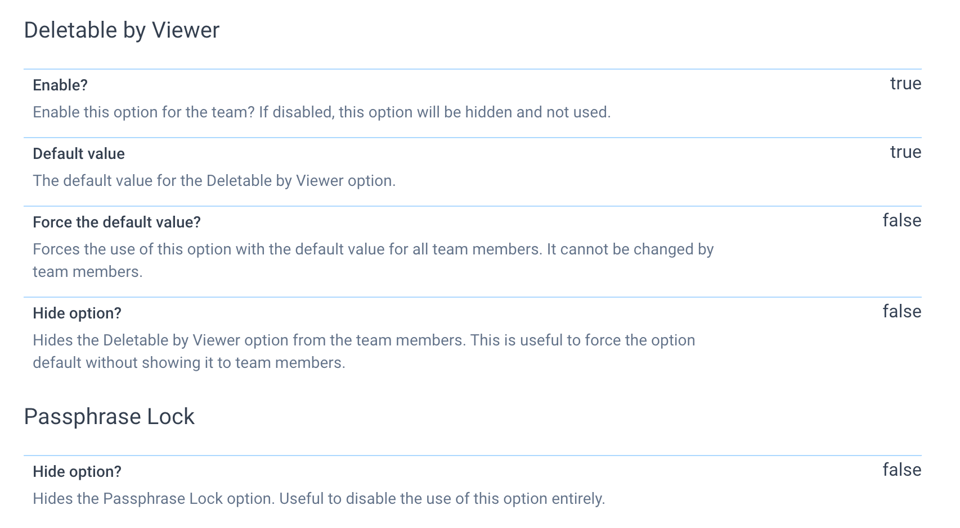Click the trailing words "team members." in Force description
Viewport: 960px width, 528px height.
[88, 271]
